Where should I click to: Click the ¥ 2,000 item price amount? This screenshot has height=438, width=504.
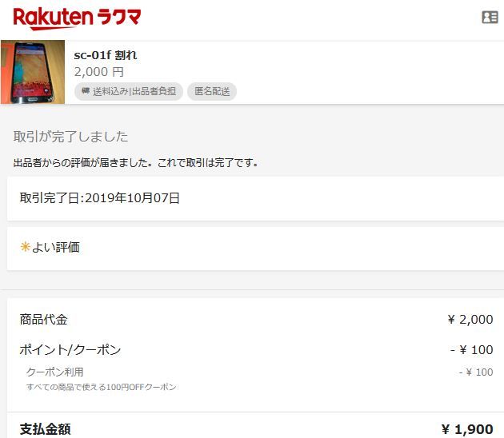(470, 320)
